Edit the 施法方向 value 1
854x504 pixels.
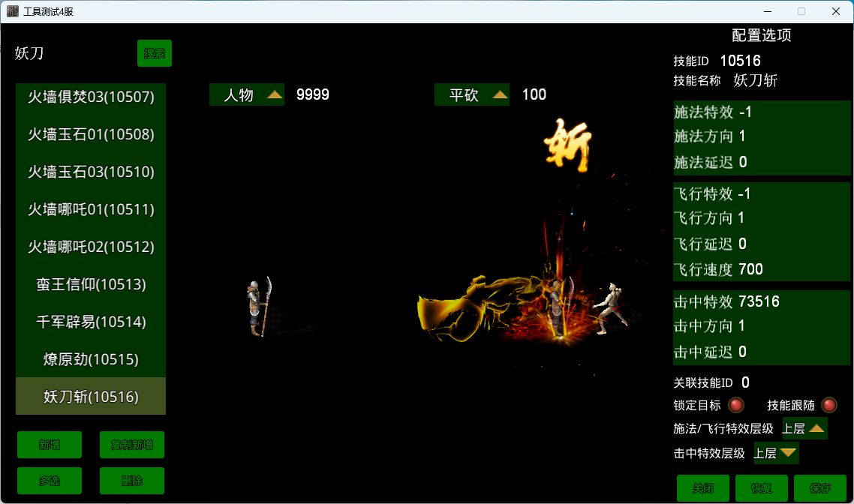click(741, 136)
